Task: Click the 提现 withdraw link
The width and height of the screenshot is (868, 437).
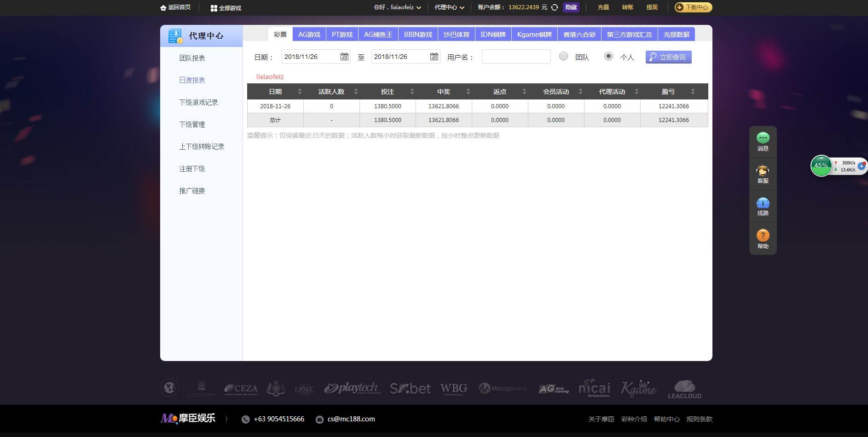Action: [x=652, y=7]
